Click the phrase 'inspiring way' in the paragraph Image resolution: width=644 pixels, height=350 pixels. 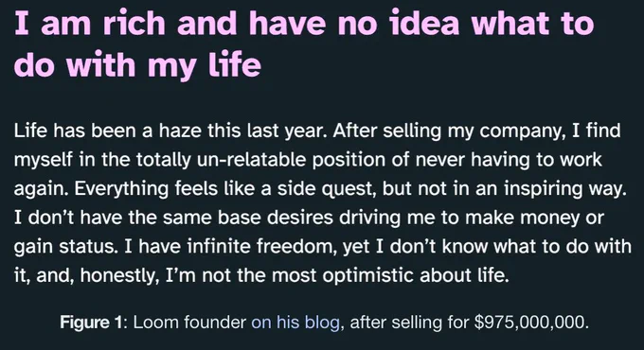562,189
